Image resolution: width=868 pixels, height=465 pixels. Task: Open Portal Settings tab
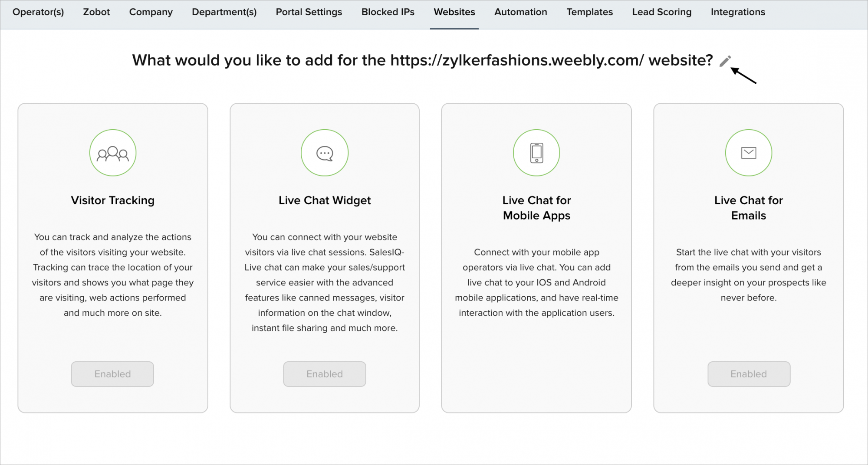(x=309, y=12)
